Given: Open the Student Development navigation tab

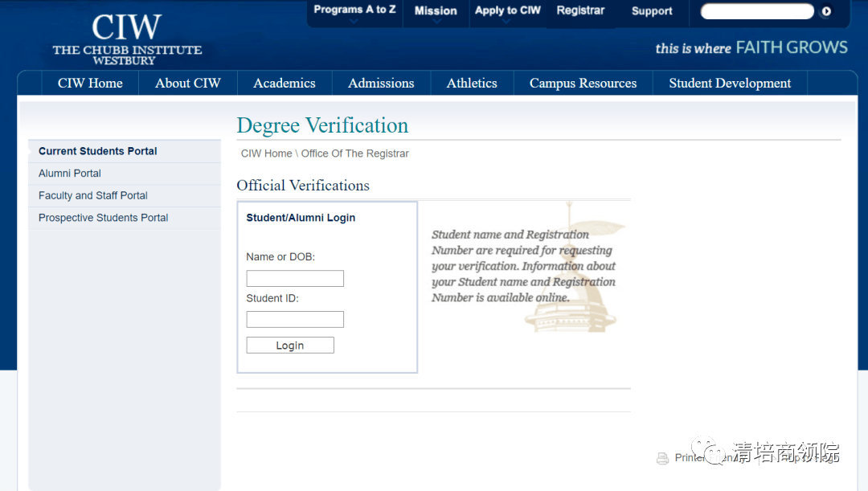Looking at the screenshot, I should [730, 83].
